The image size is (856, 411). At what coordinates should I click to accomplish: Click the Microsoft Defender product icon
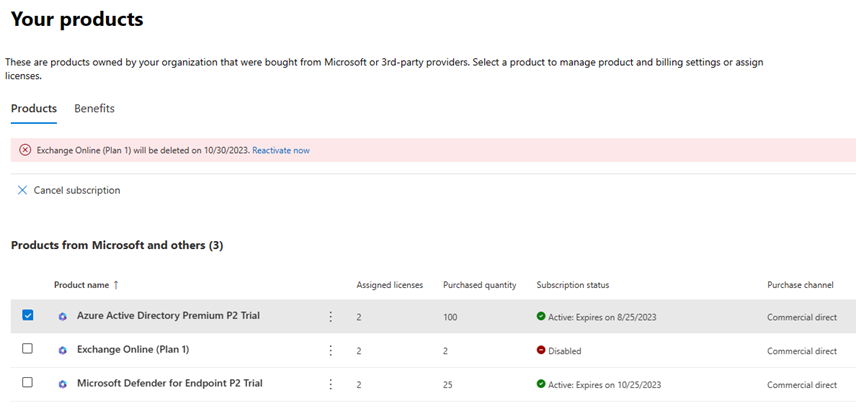coord(62,383)
